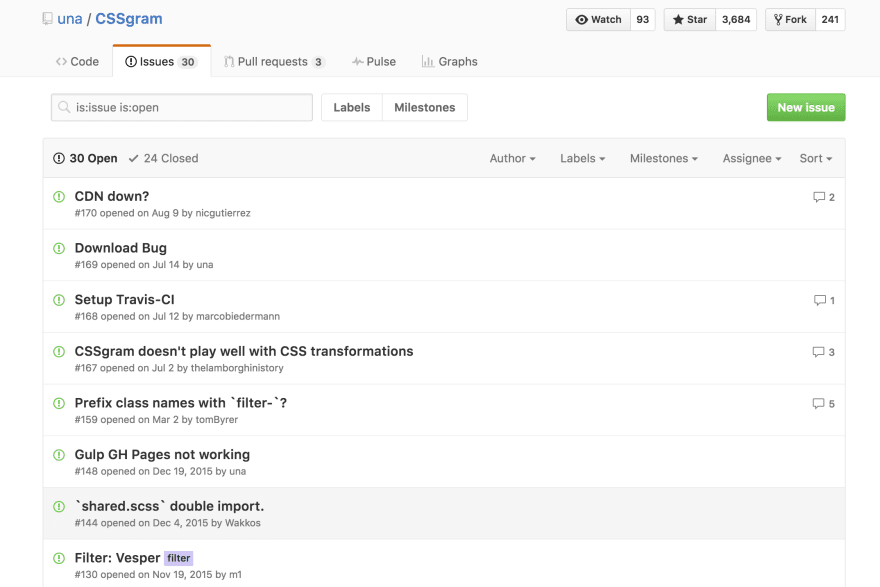Click the open icon beside CSS transformations issue
The width and height of the screenshot is (880, 587).
click(59, 351)
